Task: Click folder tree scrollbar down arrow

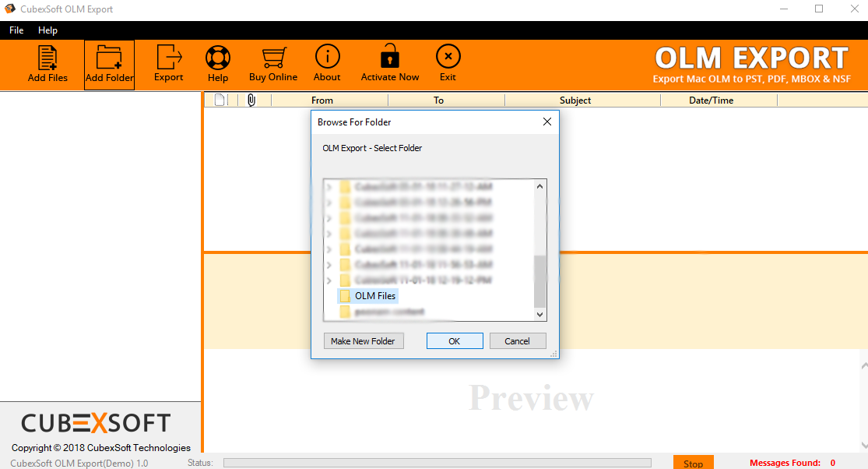Action: (539, 314)
